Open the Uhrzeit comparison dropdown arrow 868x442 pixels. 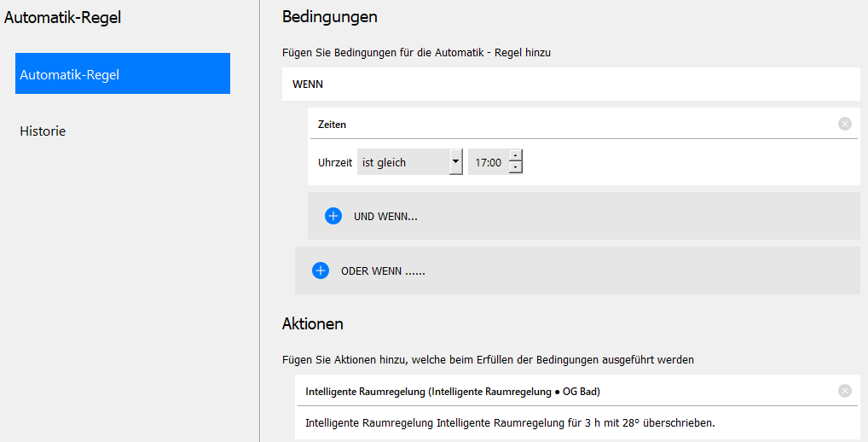(x=455, y=162)
